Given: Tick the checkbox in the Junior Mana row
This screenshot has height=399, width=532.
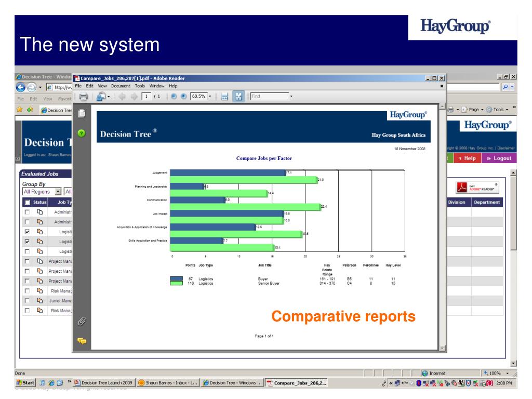Looking at the screenshot, I should (x=27, y=301).
